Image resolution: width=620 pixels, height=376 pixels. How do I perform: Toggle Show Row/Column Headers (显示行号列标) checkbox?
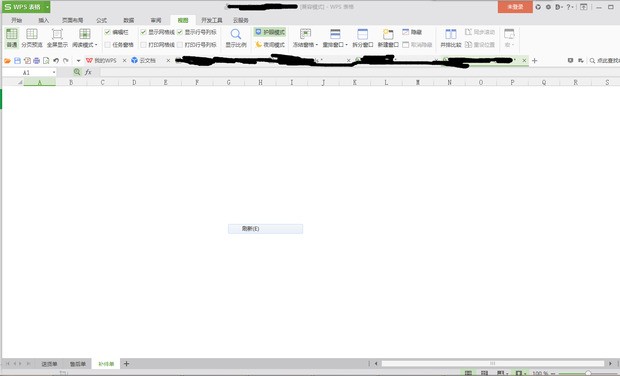click(180, 32)
